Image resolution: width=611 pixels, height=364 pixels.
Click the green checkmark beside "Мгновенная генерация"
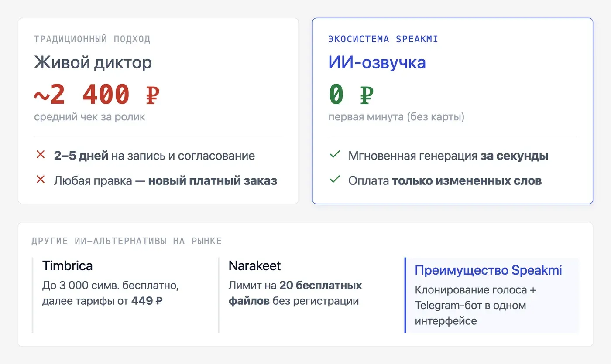pos(335,154)
